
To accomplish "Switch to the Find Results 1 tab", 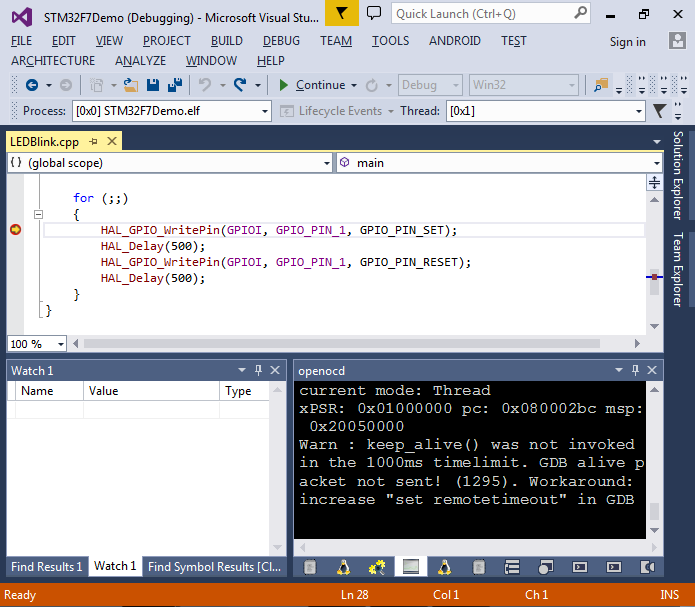I will 47,566.
